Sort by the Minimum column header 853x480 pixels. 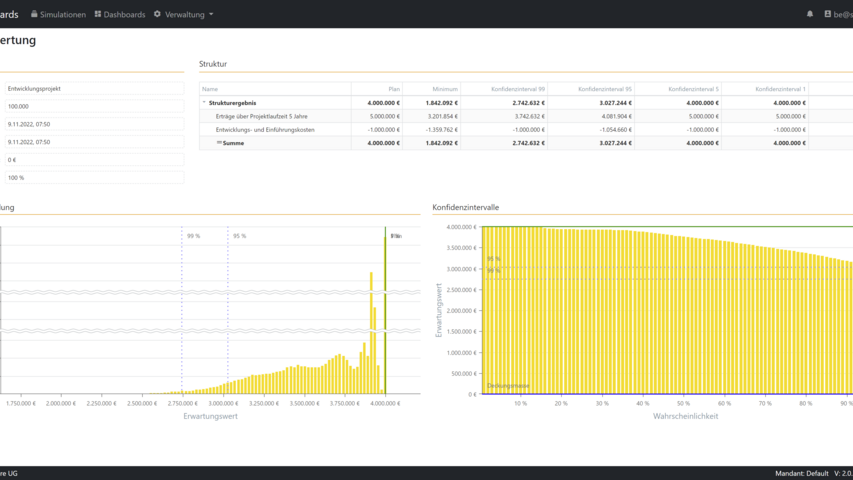pos(445,89)
